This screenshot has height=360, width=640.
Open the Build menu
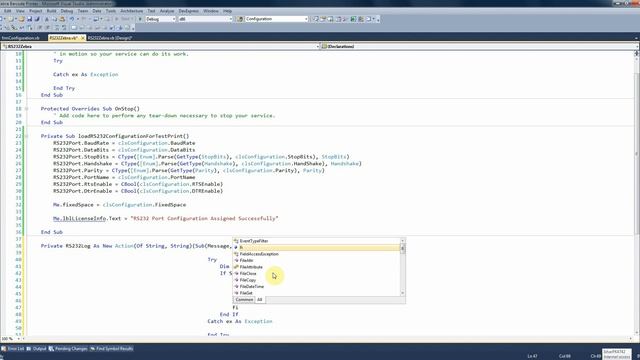coord(51,11)
